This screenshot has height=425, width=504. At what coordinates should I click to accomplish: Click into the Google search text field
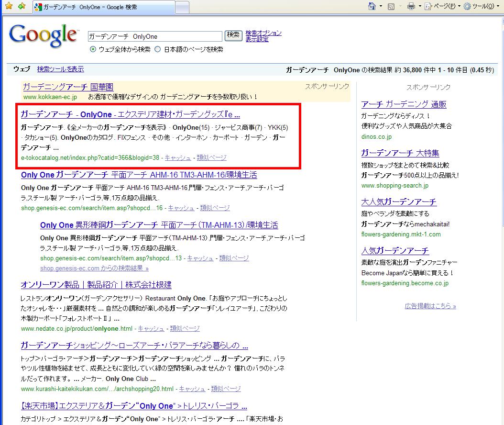154,36
